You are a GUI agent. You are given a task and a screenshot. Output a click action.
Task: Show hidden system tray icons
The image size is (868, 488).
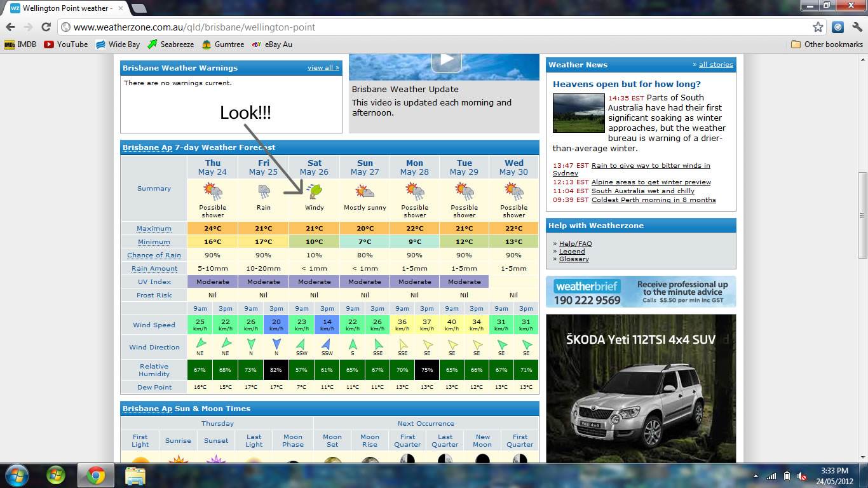(756, 476)
